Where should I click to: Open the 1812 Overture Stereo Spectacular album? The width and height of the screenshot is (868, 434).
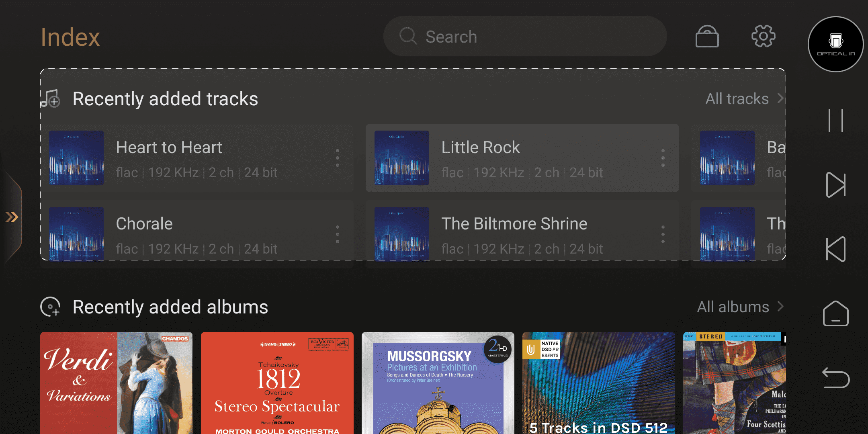point(277,383)
